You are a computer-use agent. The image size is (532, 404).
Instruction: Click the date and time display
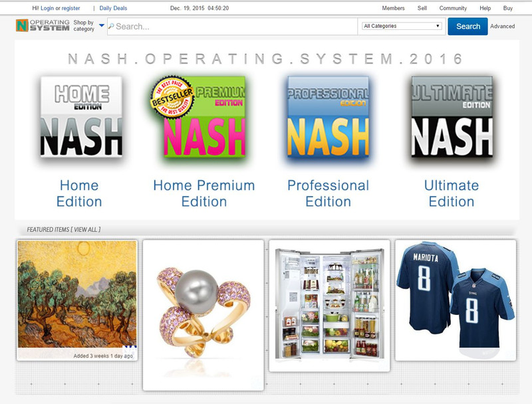(x=199, y=8)
